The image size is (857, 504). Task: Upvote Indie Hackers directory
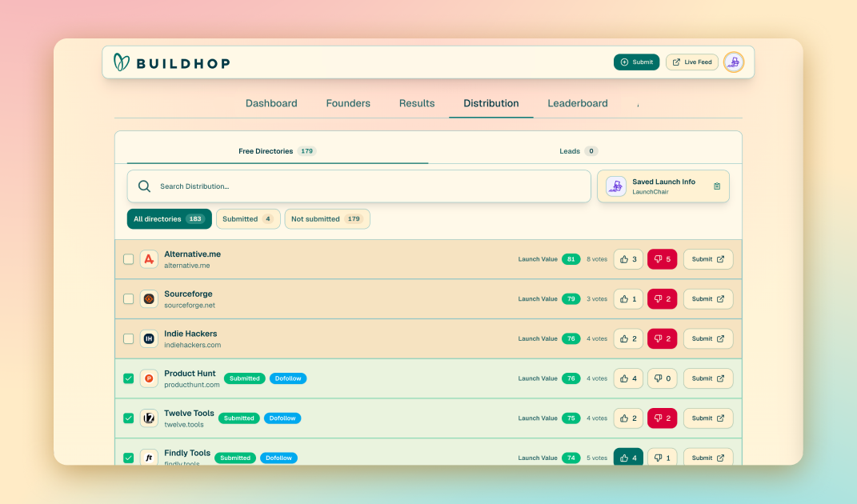(628, 339)
